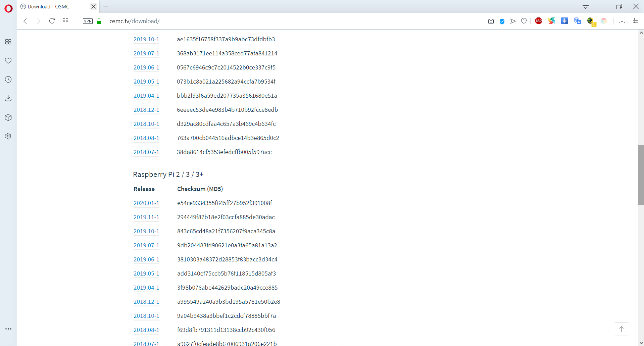Open History clock in the sidebar
Screen dimensions: 644x346
(x=8, y=80)
